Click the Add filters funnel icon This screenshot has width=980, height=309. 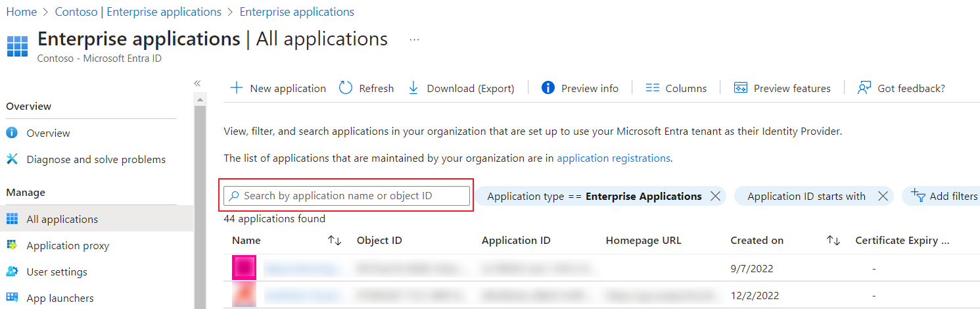918,195
